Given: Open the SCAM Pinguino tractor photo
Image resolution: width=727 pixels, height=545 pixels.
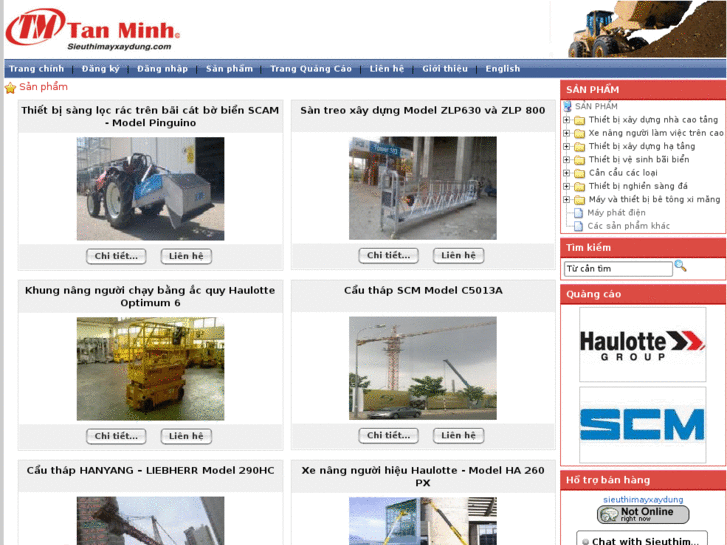Looking at the screenshot, I should pos(150,189).
